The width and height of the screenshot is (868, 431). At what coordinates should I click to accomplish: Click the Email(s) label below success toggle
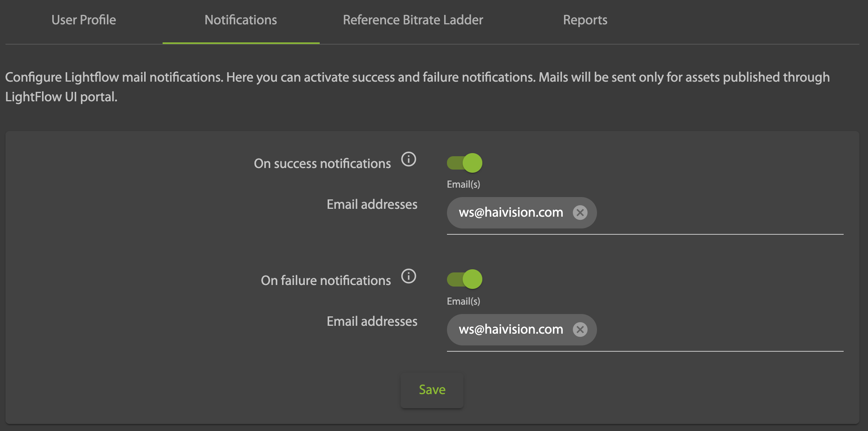[463, 184]
